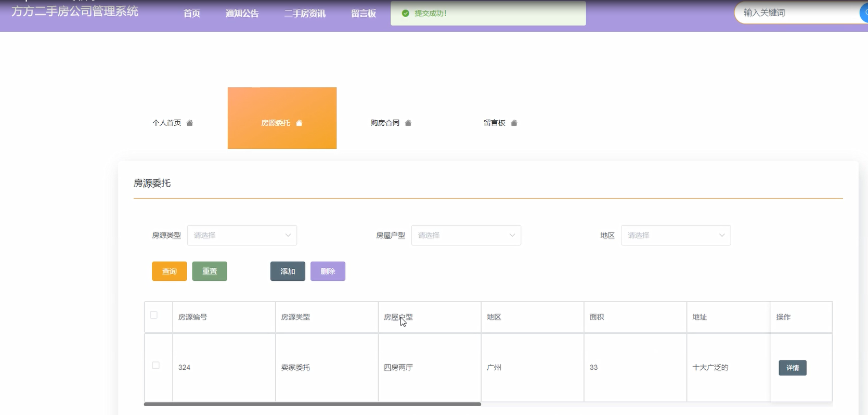Open 二手房资讯 in top navigation
Viewport: 868px width, 415px height.
click(305, 13)
